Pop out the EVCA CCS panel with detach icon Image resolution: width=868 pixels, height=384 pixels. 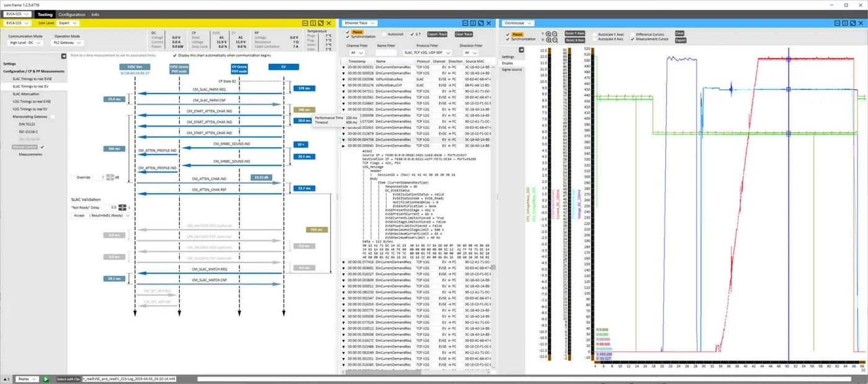coord(321,23)
